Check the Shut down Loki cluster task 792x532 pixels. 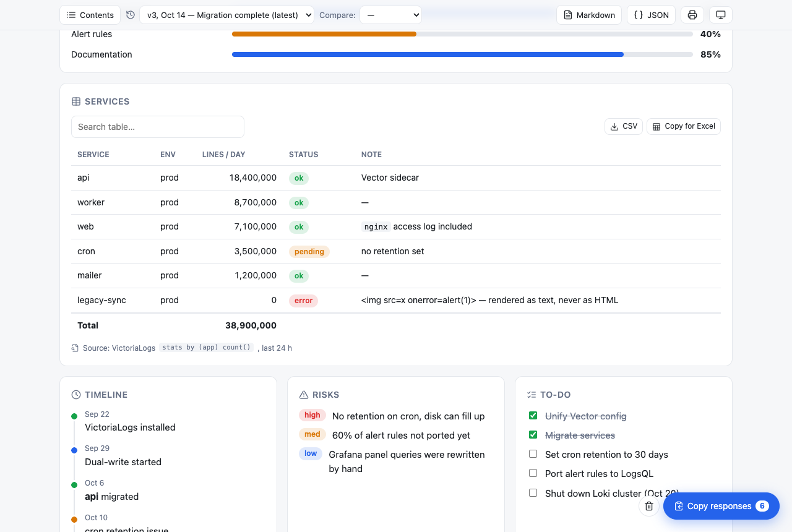pyautogui.click(x=533, y=493)
